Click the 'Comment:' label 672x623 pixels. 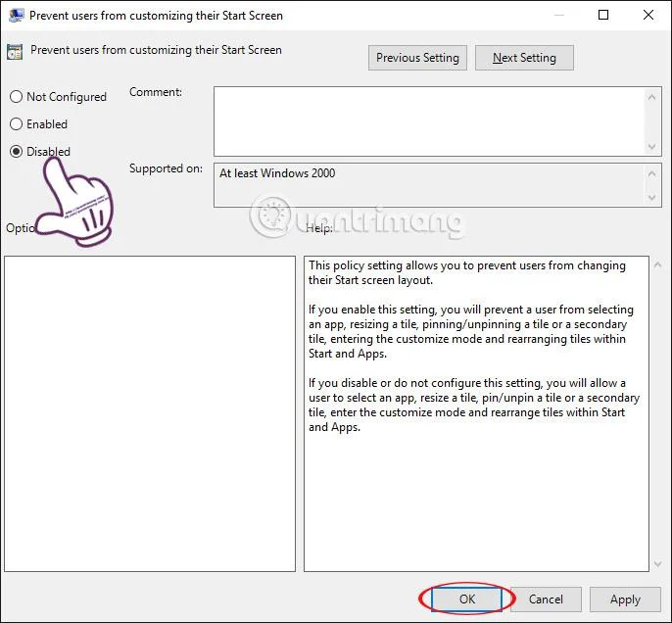click(156, 92)
